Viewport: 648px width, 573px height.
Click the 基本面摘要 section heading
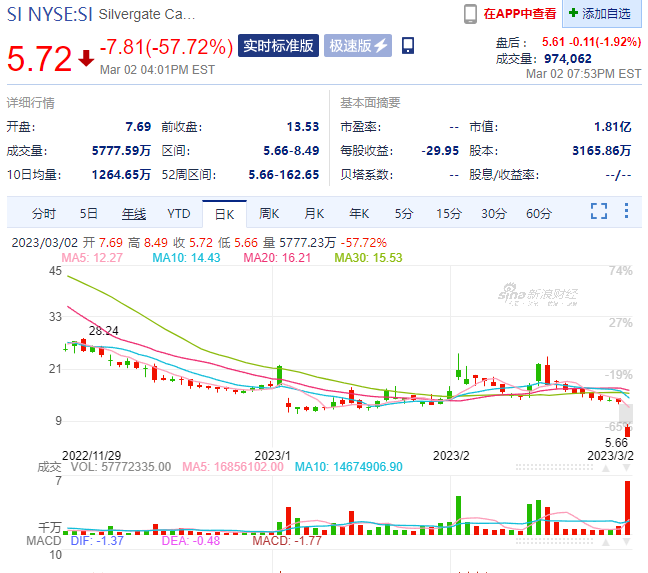pos(370,102)
